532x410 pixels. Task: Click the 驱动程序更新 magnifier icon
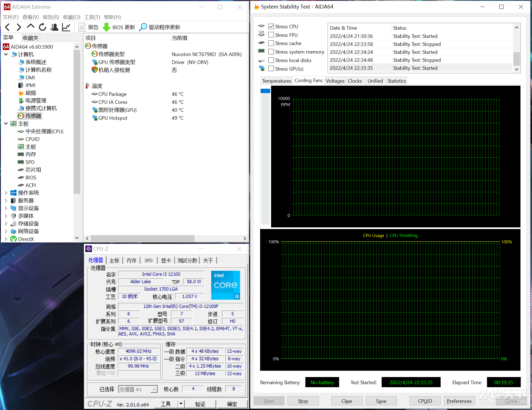pos(143,27)
